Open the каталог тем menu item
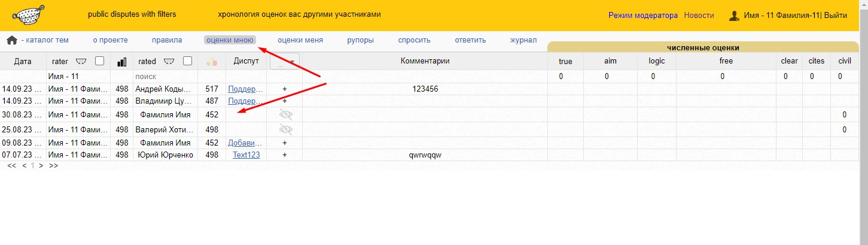Screen dimensions: 868x245 (44, 40)
